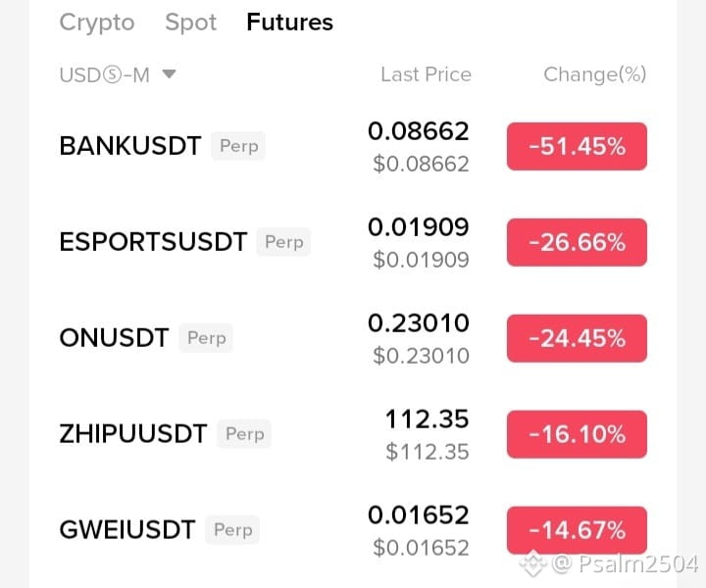Tap the -24.45% change badge
Image resolution: width=706 pixels, height=588 pixels.
577,338
